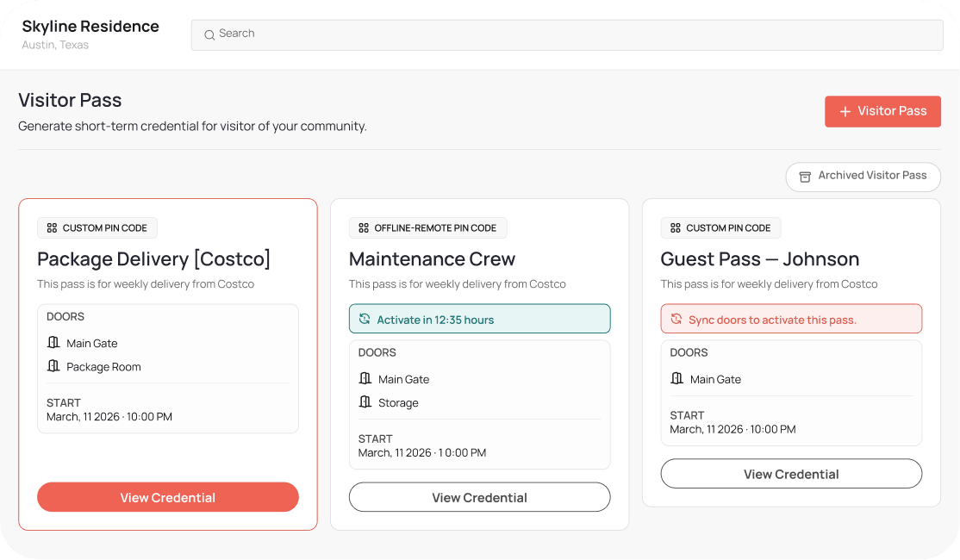960x560 pixels.
Task: Click Activate in 12:35 hours banner text
Action: tap(435, 320)
